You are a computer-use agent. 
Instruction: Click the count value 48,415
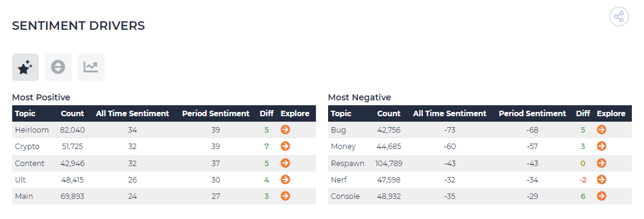(72, 179)
